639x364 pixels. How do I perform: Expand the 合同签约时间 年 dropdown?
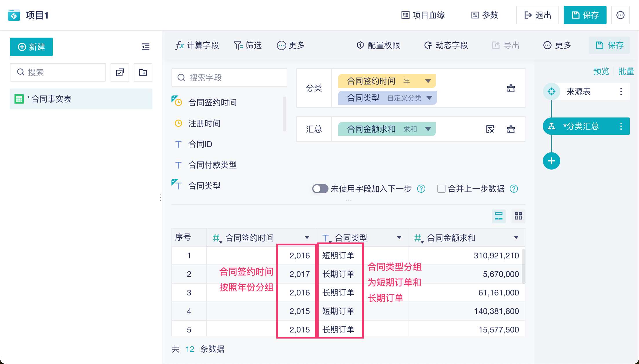(x=428, y=81)
